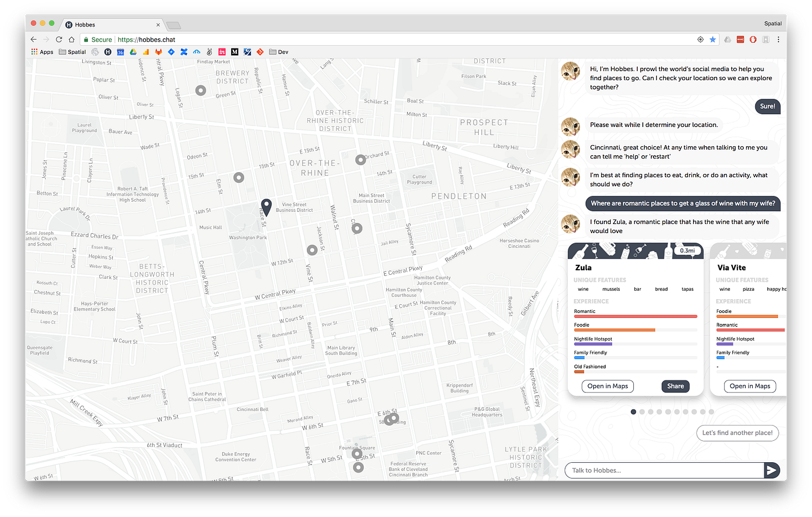Open the Google Calendar bookmark
The image size is (812, 517).
(x=120, y=52)
